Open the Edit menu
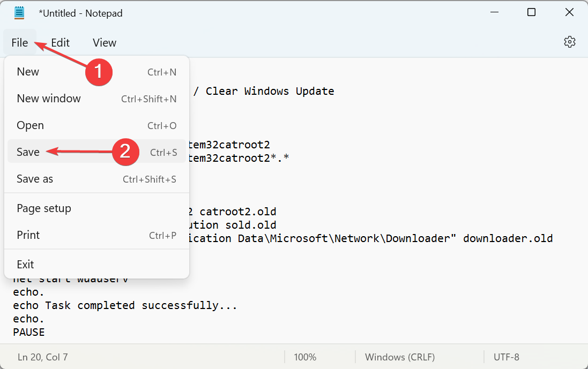588x369 pixels. pyautogui.click(x=61, y=43)
